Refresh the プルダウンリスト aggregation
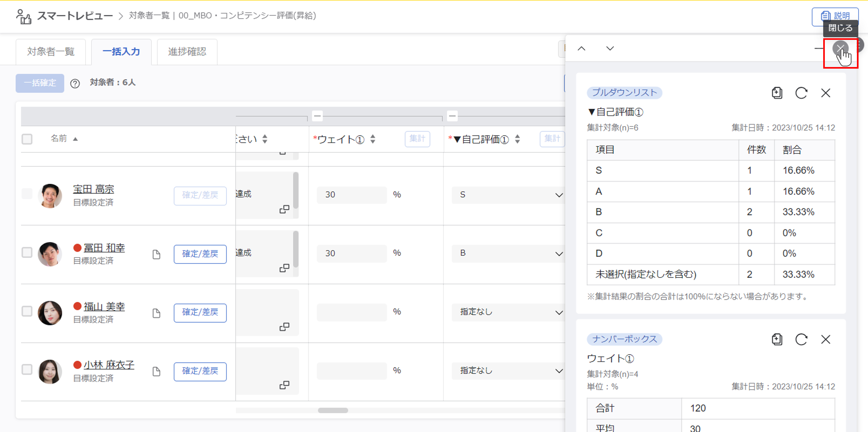868x432 pixels. click(801, 93)
